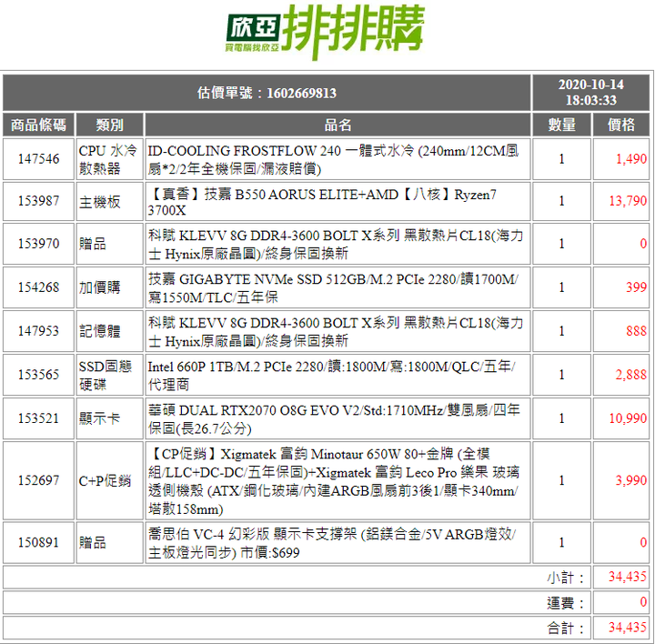
Task: Click the 加價購 category cell
Action: (x=109, y=287)
